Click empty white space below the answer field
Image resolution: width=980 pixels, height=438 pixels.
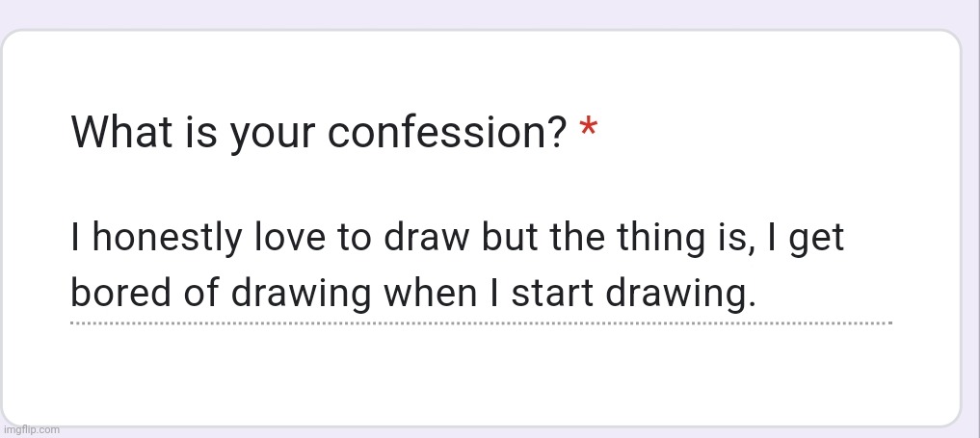tap(481, 374)
